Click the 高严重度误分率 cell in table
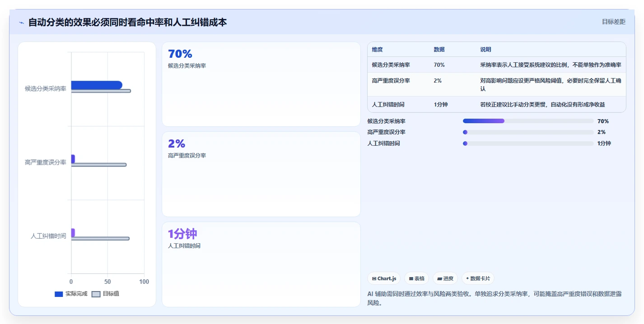The height and width of the screenshot is (324, 644). [x=391, y=81]
